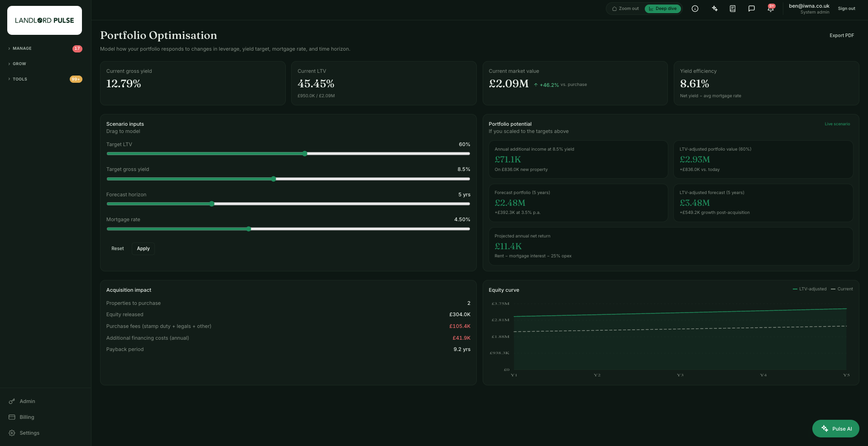Screen dimensions: 868x446
Task: Click the Sign out link
Action: pos(846,9)
